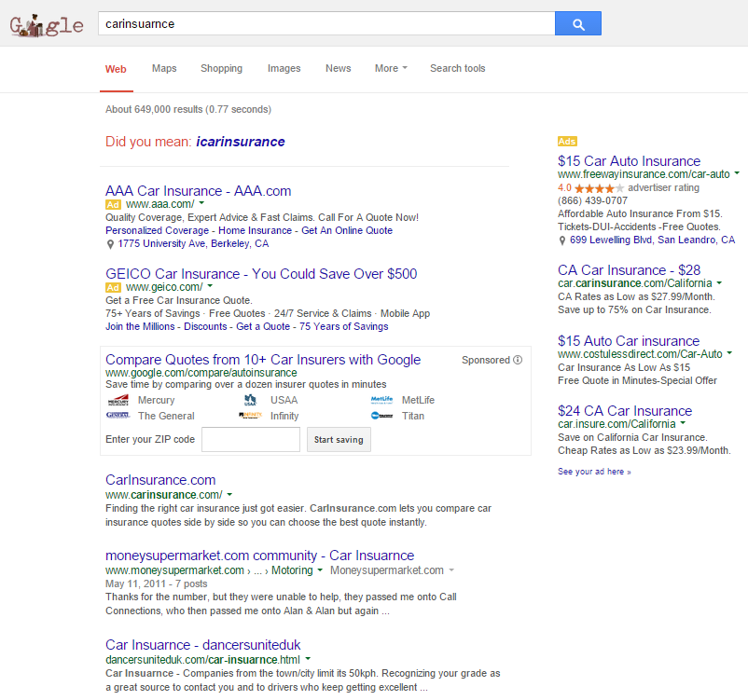Screen dimensions: 748x700
Task: Open the $24 CA Car Insurance ad
Action: pos(625,410)
